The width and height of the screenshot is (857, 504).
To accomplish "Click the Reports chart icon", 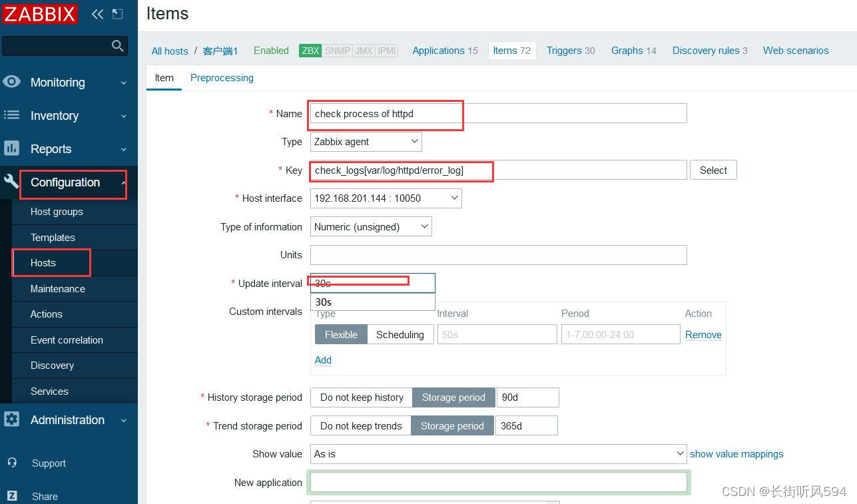I will coord(11,148).
